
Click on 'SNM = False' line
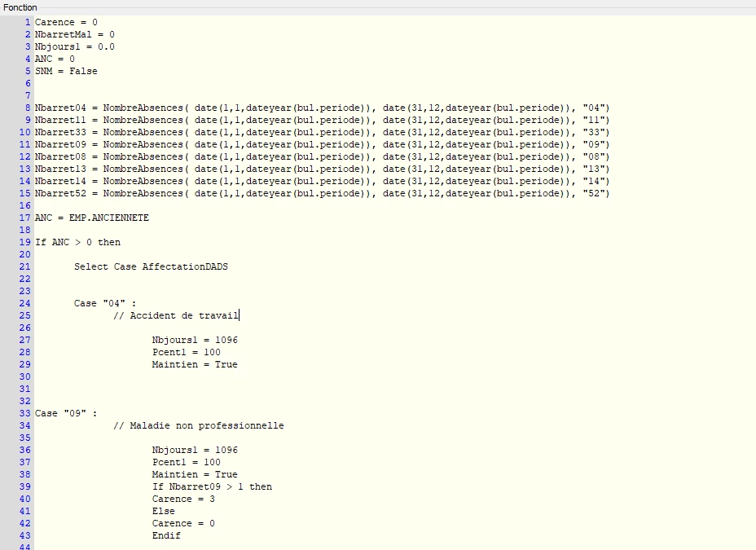[66, 72]
